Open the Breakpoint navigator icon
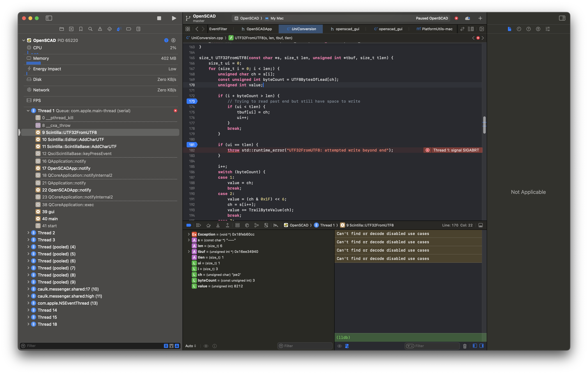The width and height of the screenshot is (588, 374). (129, 29)
